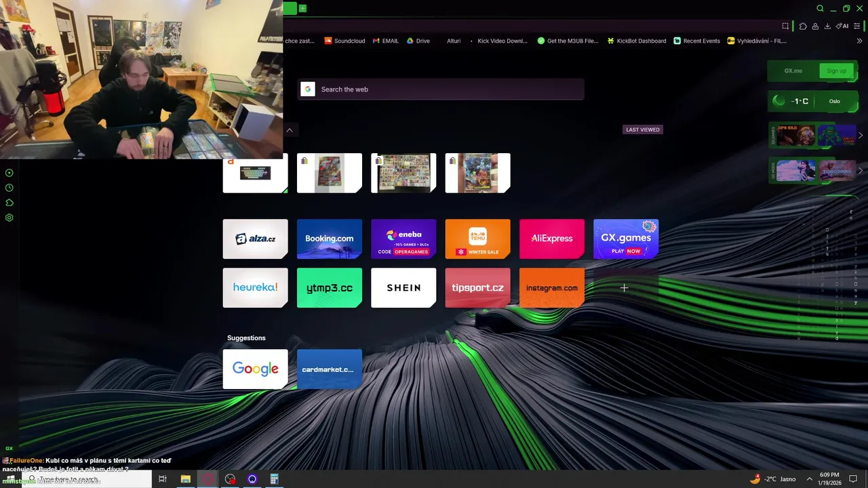Open the EMAIL bookmark
Screen dimensions: 868x488
coord(385,41)
